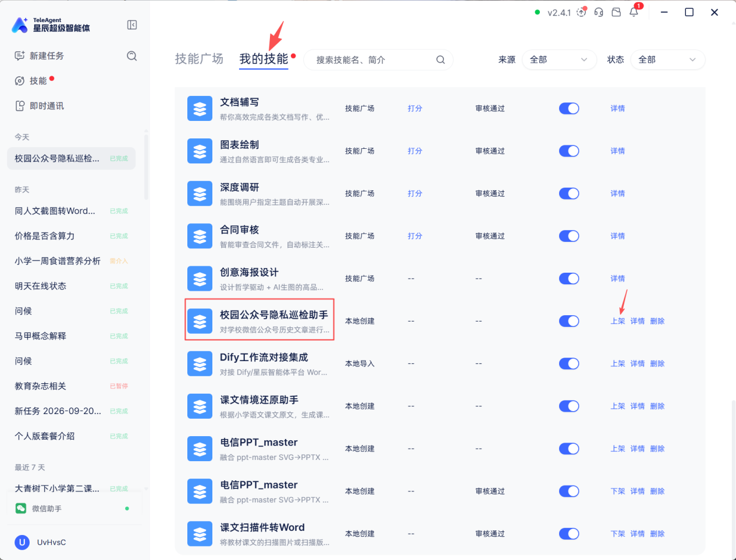Click the update upload icon beside v2.4.1
Screen dimensions: 736x560
pos(581,12)
